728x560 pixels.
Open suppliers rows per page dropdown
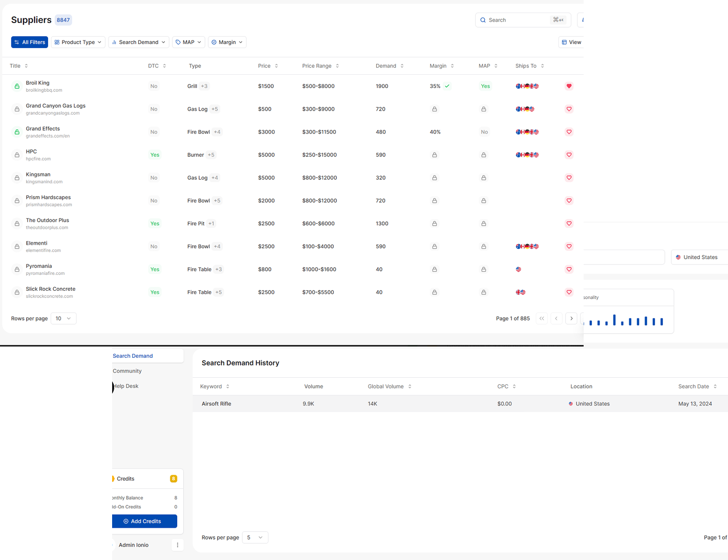click(x=64, y=318)
